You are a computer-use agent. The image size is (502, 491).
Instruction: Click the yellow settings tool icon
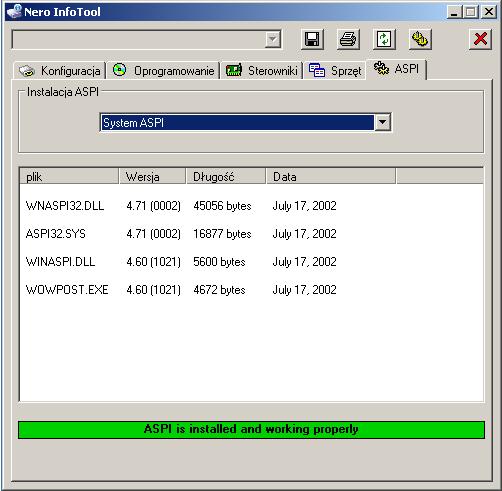coord(420,39)
